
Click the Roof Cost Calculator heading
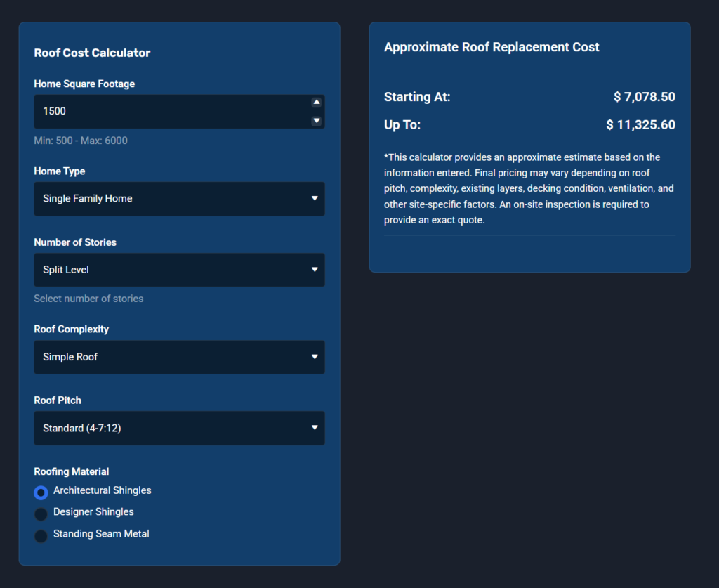click(x=92, y=53)
